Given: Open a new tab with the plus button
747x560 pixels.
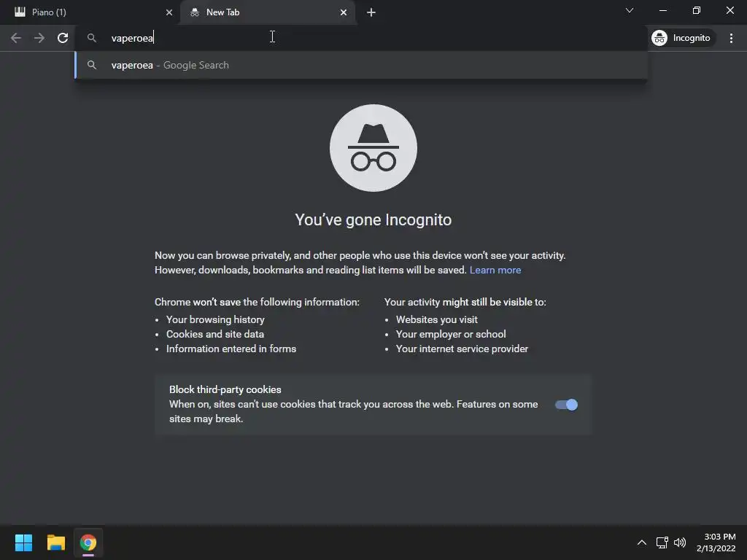Looking at the screenshot, I should coord(371,12).
